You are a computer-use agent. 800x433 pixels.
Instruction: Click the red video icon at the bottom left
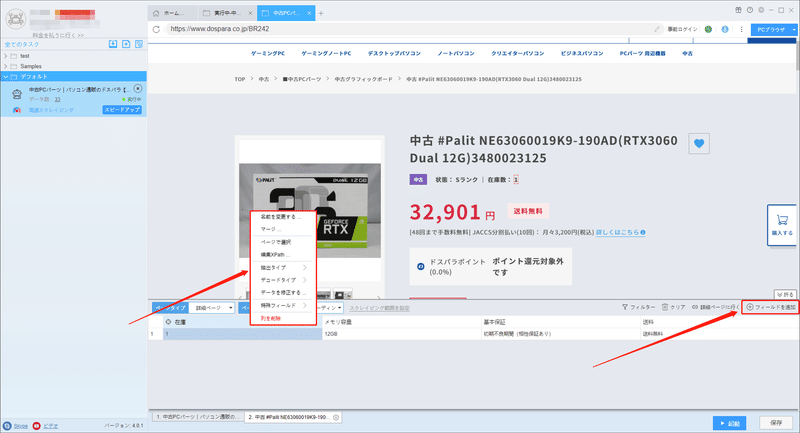36,426
